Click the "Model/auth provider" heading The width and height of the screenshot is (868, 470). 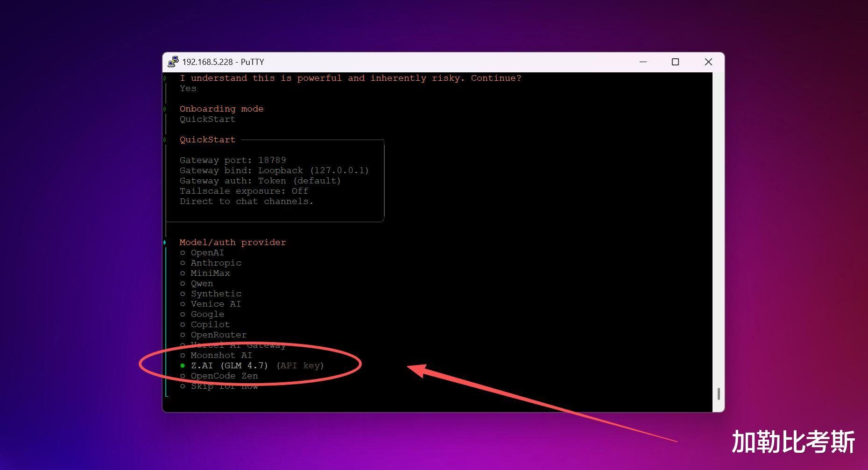tap(233, 242)
